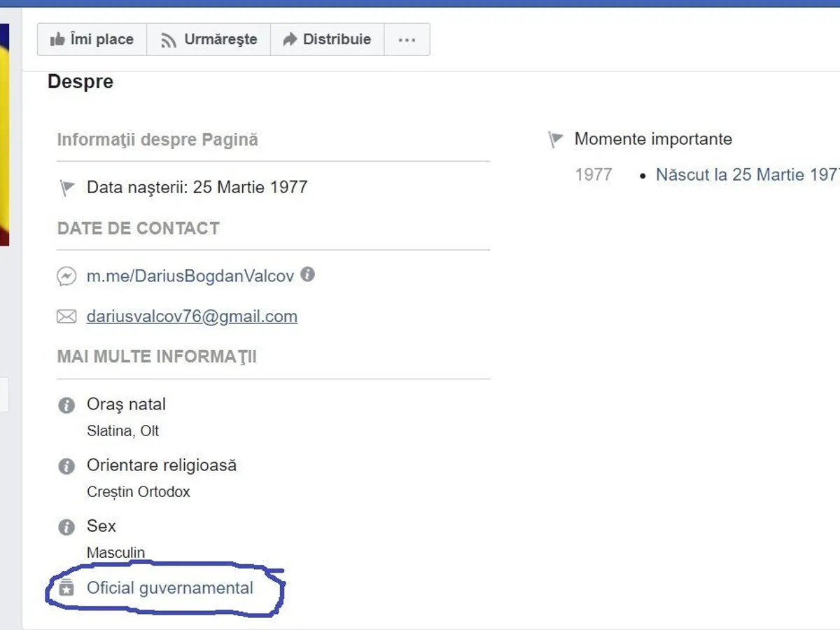Click the profile picture thumbnail on left edge
840x630 pixels.
pos(4,133)
